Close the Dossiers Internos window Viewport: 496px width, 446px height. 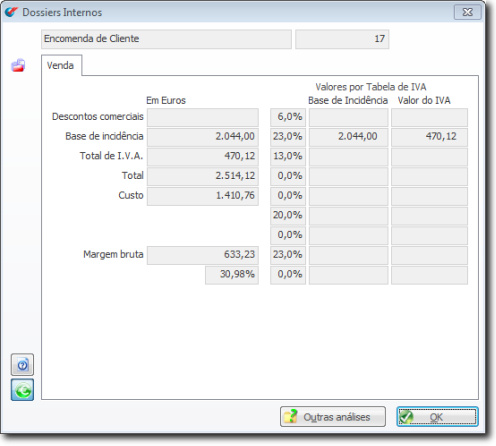pyautogui.click(x=467, y=12)
